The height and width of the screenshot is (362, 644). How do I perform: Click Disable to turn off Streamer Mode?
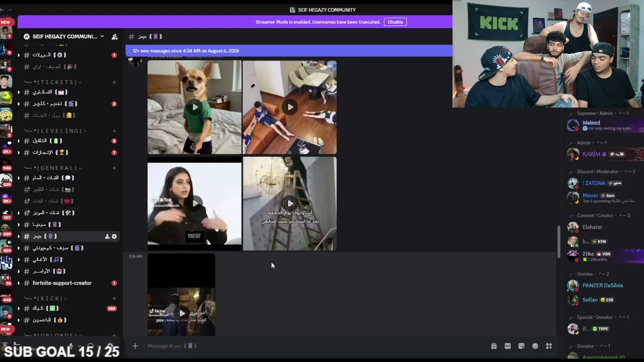395,22
